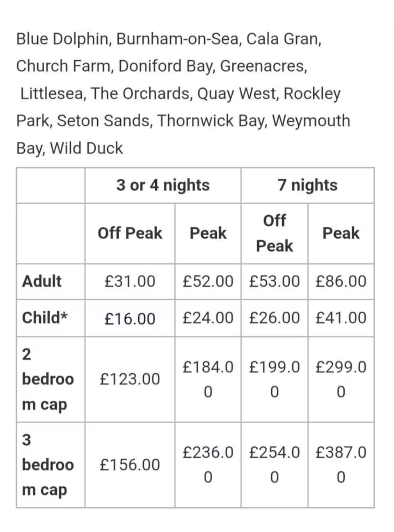Select the £86.00 adult peak price
This screenshot has height=532, width=394.
click(341, 281)
